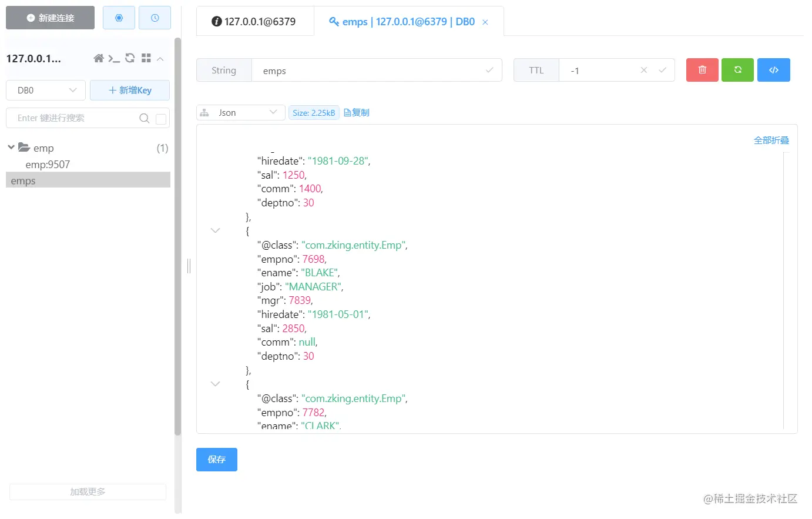Click the "MANAGER" job value
This screenshot has width=812, height=519.
point(314,287)
